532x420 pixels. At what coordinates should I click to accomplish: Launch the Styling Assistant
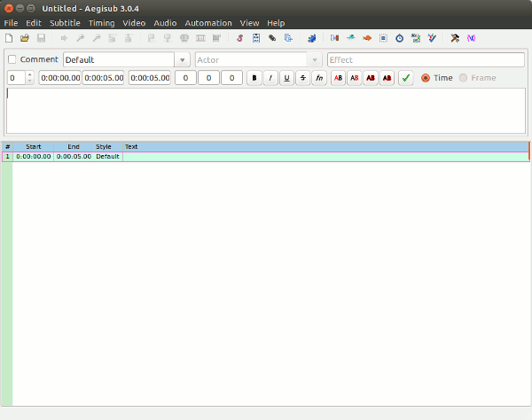tap(351, 38)
